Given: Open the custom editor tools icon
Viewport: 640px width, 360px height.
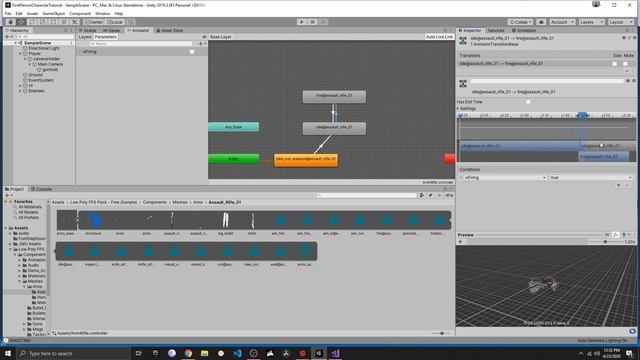Looking at the screenshot, I should [74, 22].
